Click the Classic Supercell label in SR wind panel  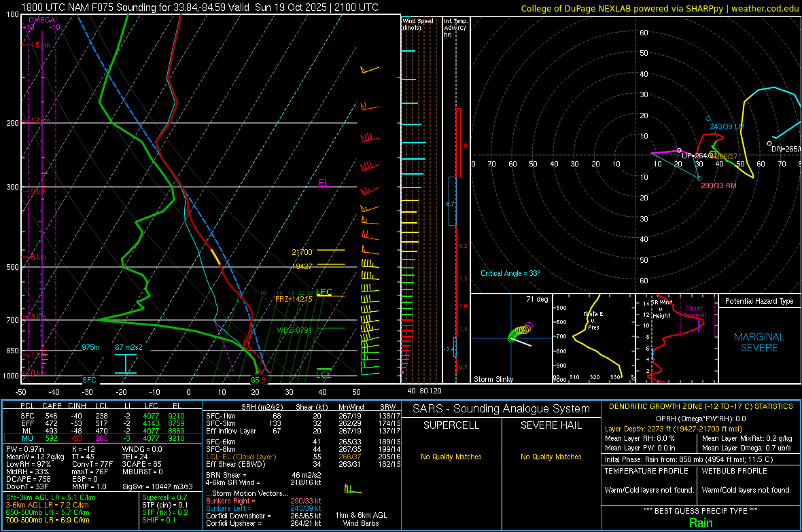pos(694,312)
